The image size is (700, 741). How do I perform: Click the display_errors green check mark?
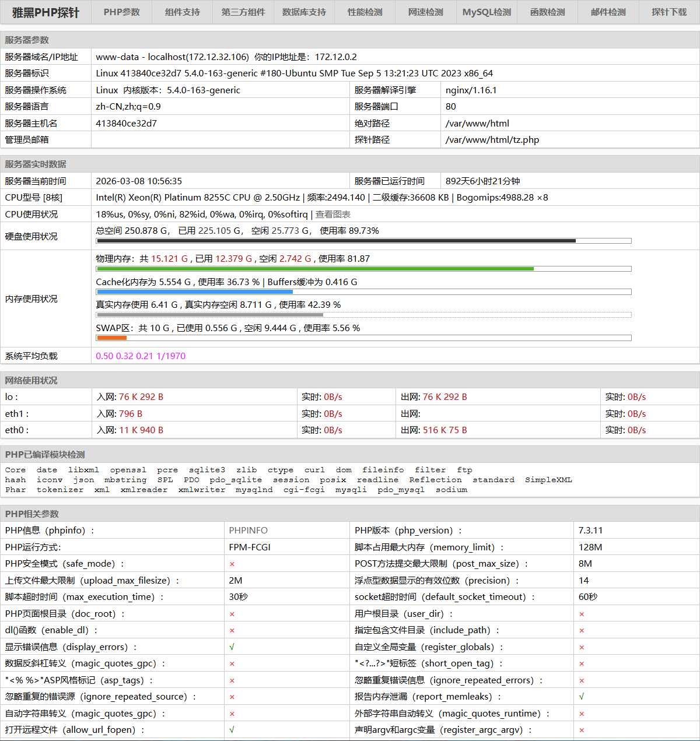pyautogui.click(x=232, y=647)
